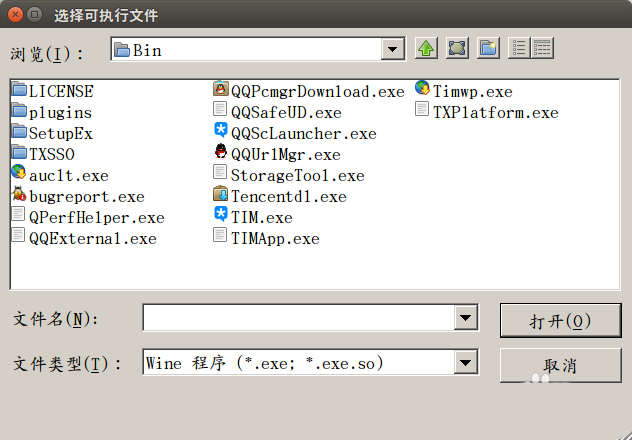The width and height of the screenshot is (632, 440).
Task: Select the folder name SetupEx
Action: [60, 134]
